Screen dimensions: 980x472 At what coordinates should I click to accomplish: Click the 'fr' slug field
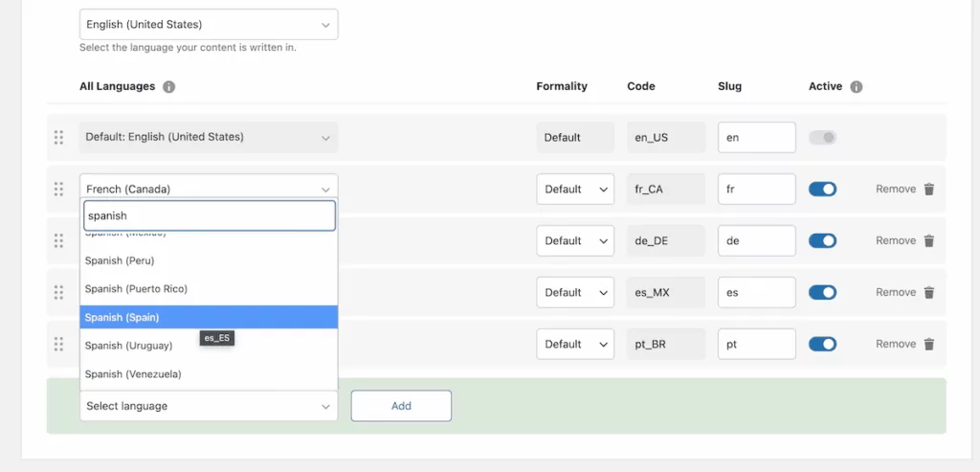(757, 189)
